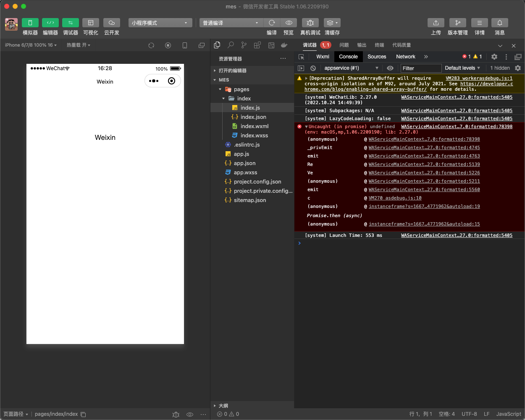525x420 pixels.
Task: Open the mini program mode dropdown
Action: click(160, 23)
